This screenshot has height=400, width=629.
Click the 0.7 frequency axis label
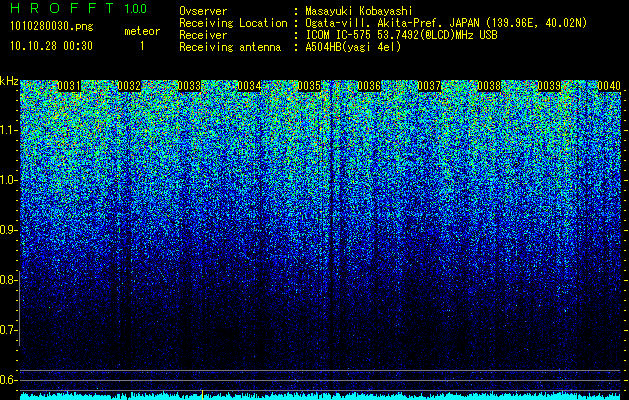pyautogui.click(x=8, y=330)
